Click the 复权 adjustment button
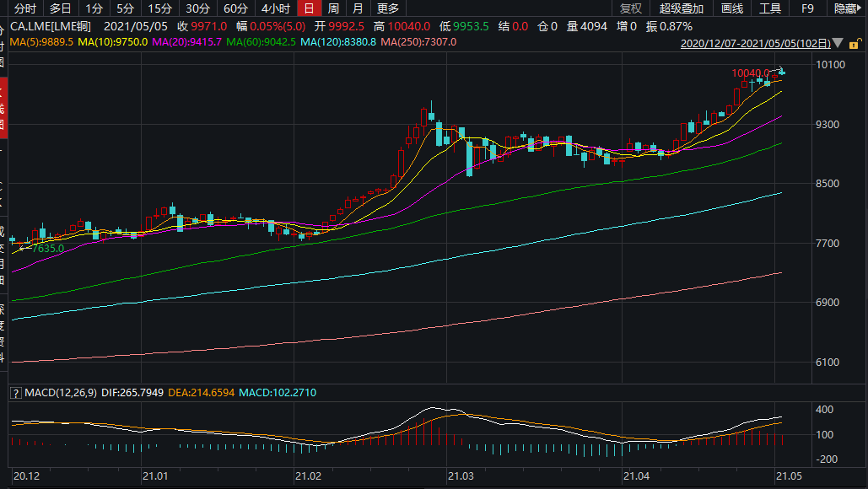 click(630, 8)
